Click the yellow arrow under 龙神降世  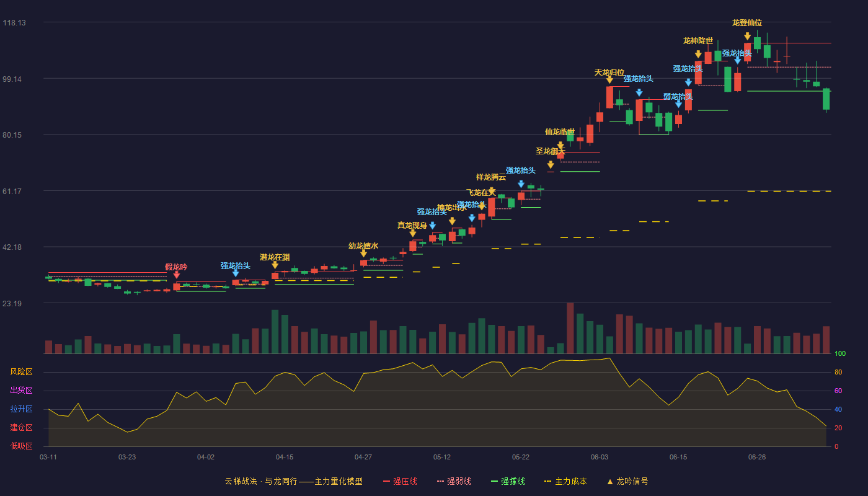(x=698, y=55)
